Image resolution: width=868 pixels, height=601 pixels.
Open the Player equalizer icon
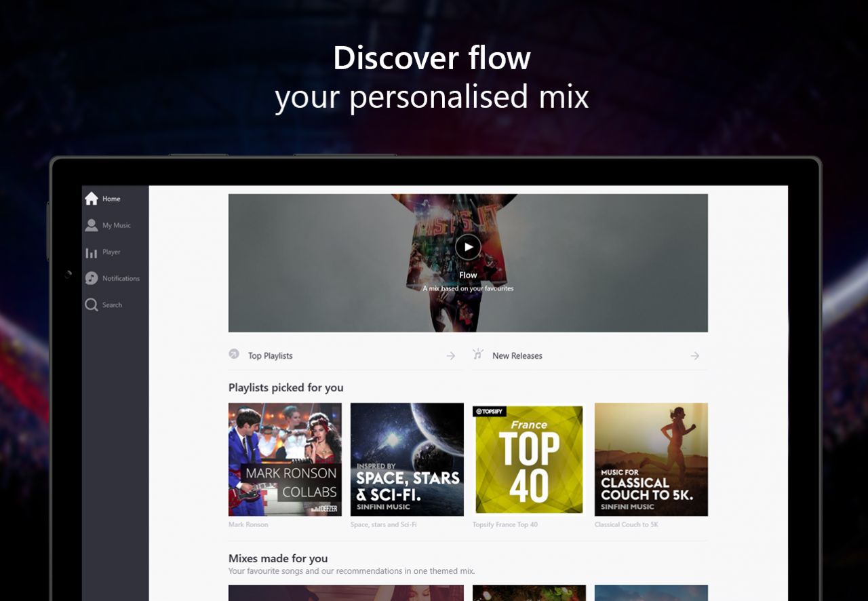[x=92, y=252]
